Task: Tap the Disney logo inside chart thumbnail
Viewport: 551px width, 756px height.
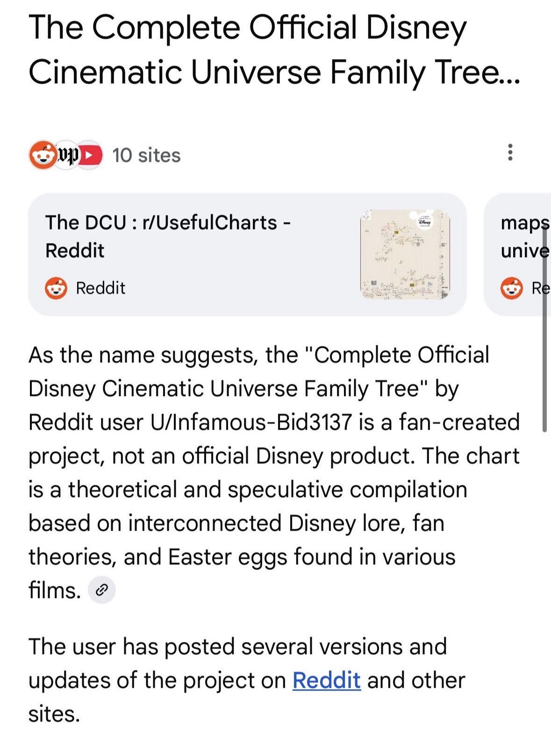Action: [x=425, y=223]
